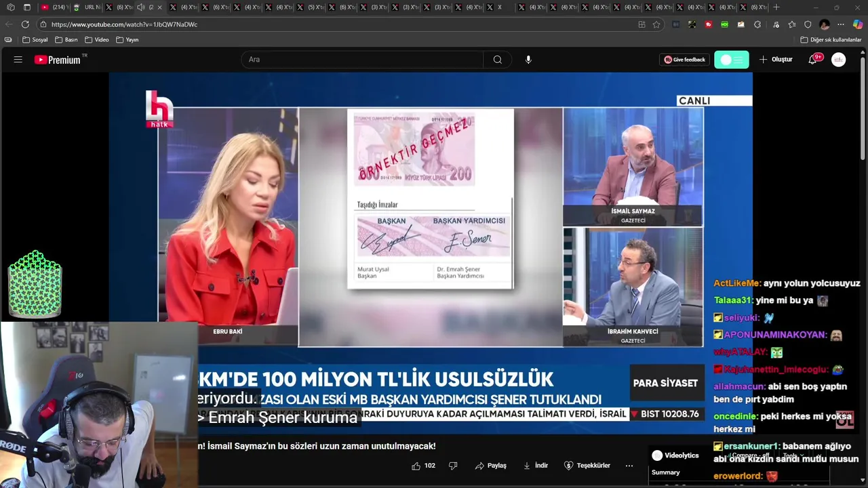Screen dimensions: 868x488
Task: Send thanks via Teşekkürler button
Action: [587, 466]
